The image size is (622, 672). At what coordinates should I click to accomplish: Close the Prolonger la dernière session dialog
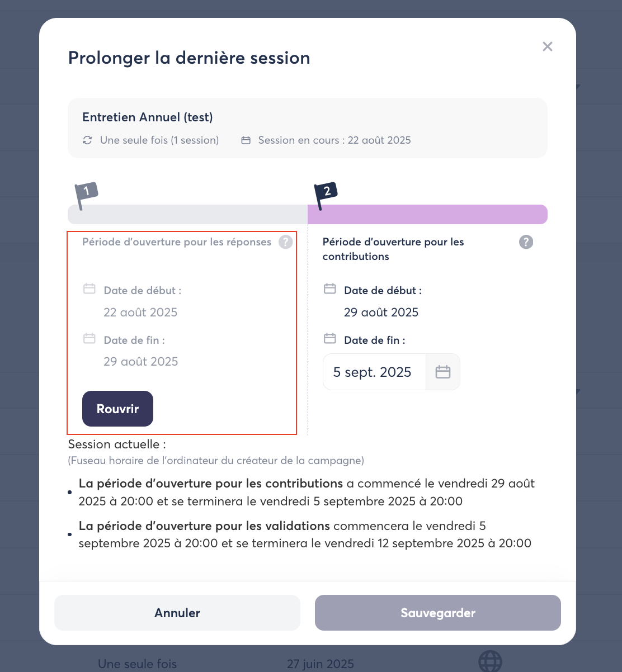click(x=548, y=46)
